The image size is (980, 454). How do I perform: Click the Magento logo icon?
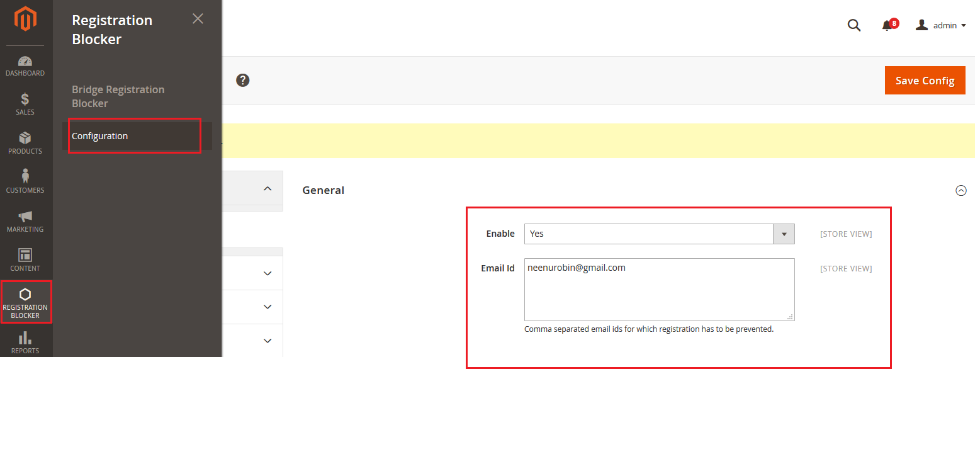pos(25,19)
